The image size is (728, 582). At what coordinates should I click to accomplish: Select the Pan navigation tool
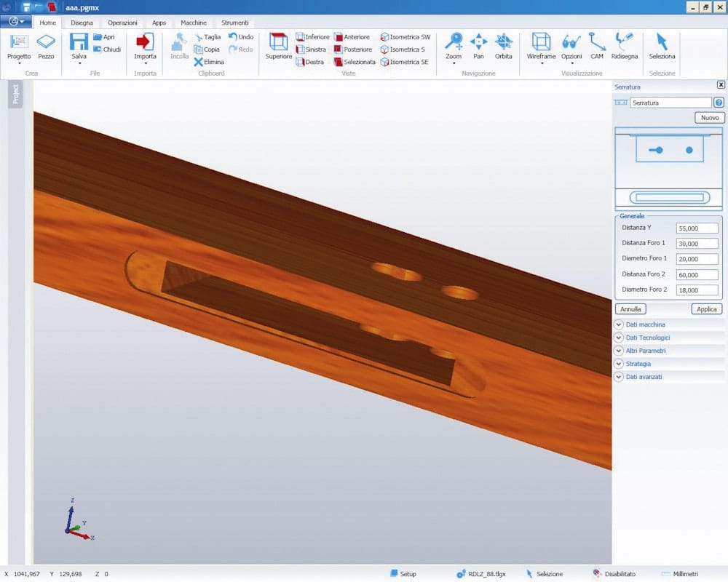[x=478, y=45]
